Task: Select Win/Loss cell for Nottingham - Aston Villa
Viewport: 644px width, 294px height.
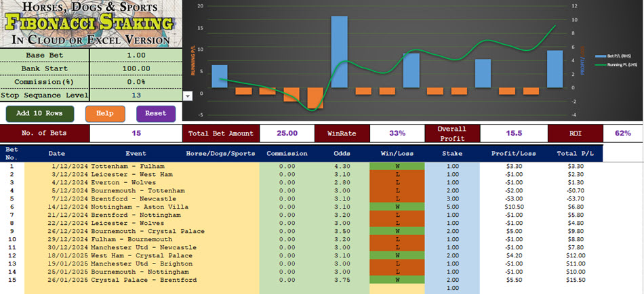Action: point(397,207)
